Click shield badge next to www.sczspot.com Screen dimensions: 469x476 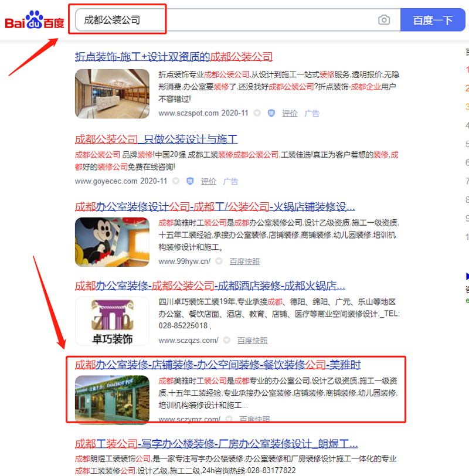click(271, 113)
